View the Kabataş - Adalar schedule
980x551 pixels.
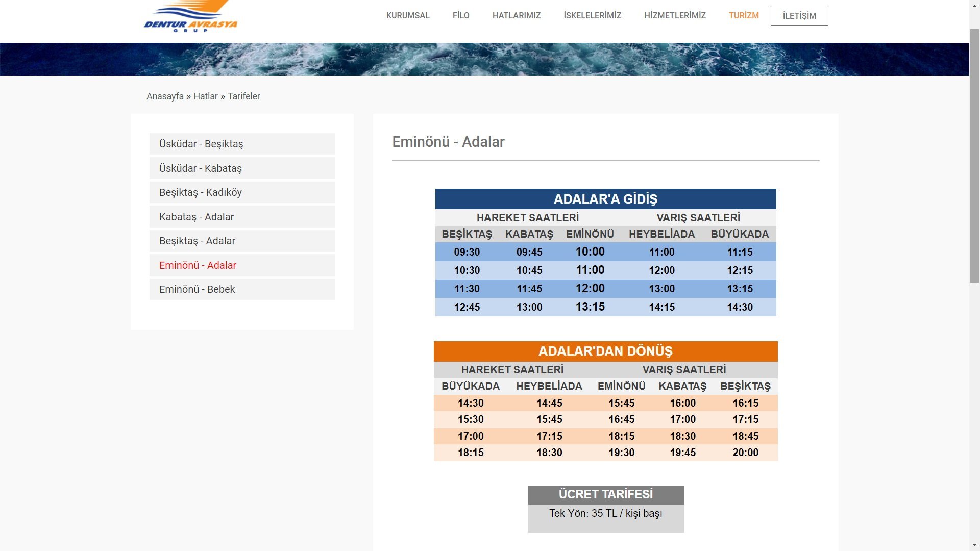coord(197,217)
